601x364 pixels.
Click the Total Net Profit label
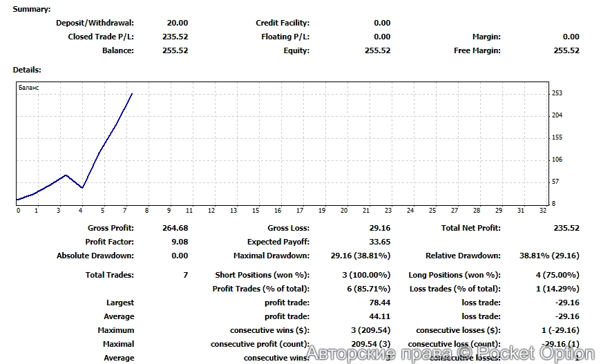[470, 228]
